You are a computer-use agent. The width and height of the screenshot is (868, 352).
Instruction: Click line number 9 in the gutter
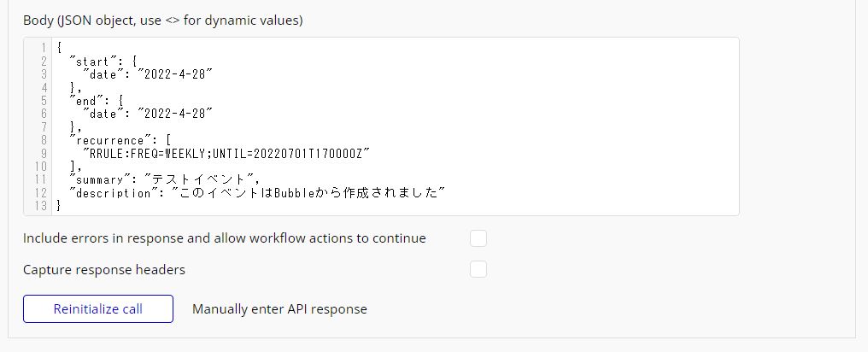tap(44, 153)
